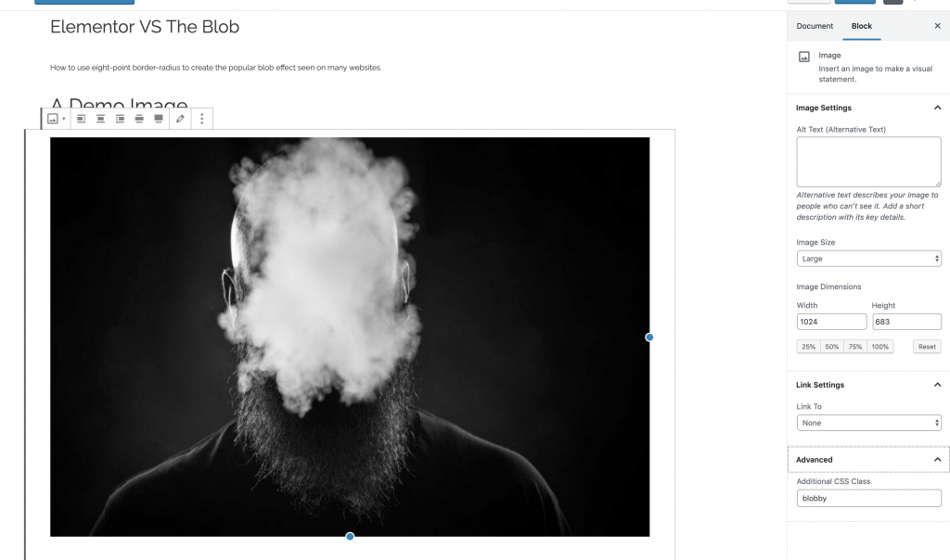Select the align left toolbar icon
The height and width of the screenshot is (560, 950).
point(82,119)
